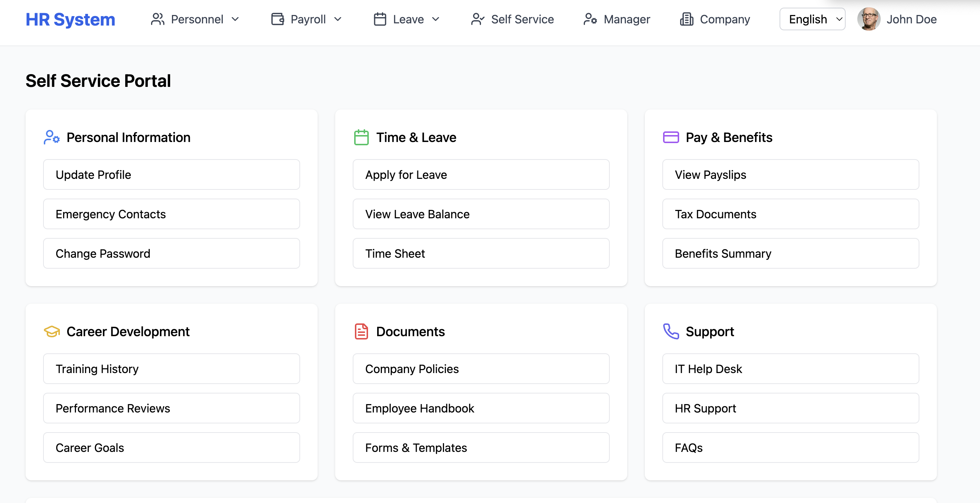Click the green Time & Leave calendar icon
Viewport: 980px width, 503px height.
coord(361,137)
